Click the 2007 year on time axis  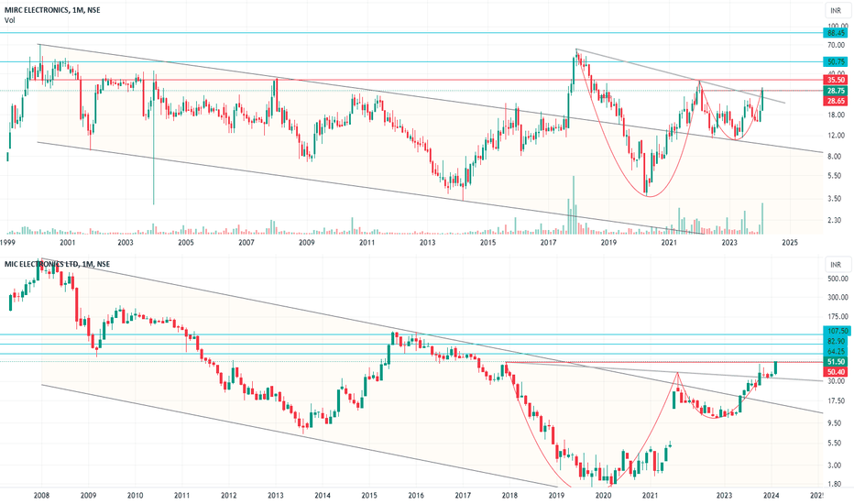click(246, 243)
